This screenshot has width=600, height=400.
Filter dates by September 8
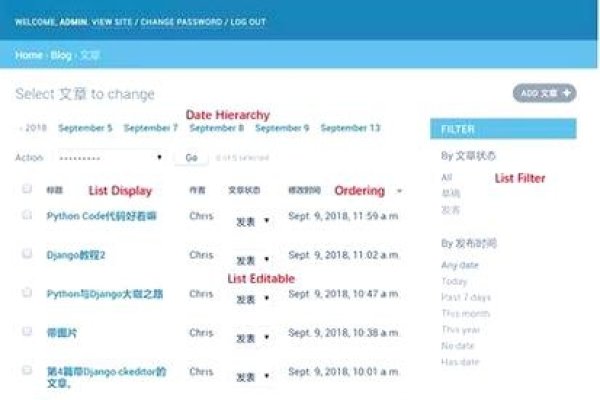pos(216,128)
